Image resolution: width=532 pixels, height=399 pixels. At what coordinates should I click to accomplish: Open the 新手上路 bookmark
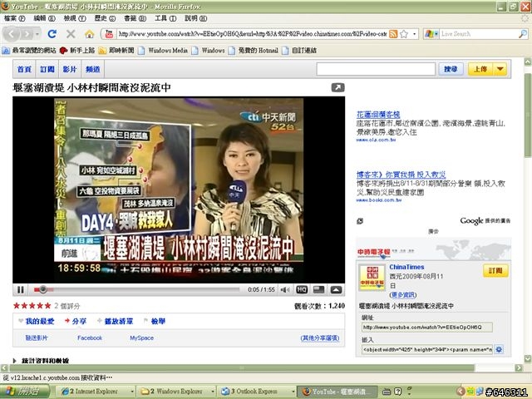(77, 50)
